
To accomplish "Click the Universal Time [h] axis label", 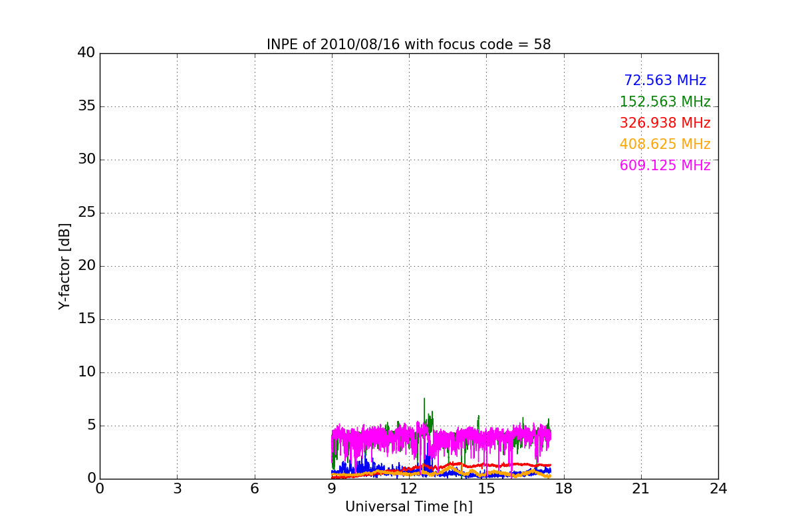I will (x=408, y=507).
